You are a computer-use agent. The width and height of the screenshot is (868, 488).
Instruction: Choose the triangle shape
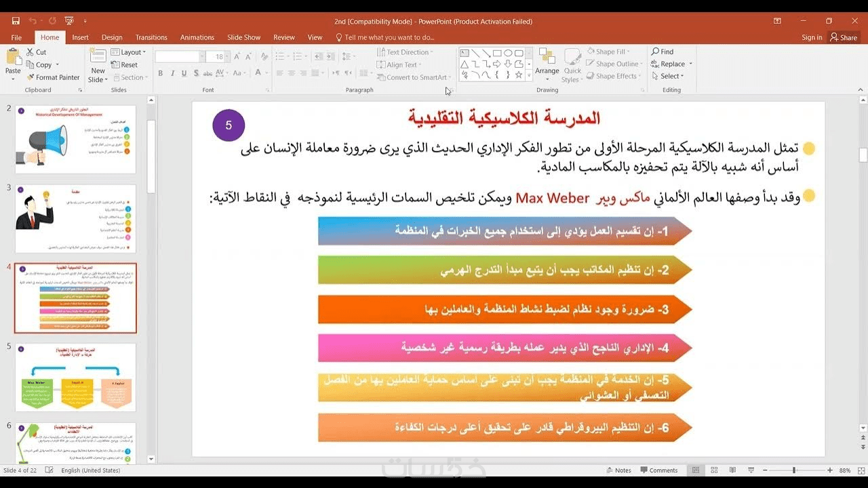coord(465,64)
